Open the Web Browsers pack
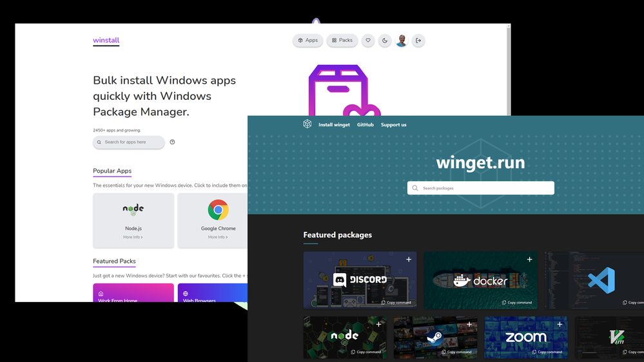The height and width of the screenshot is (362, 644). tap(212, 292)
